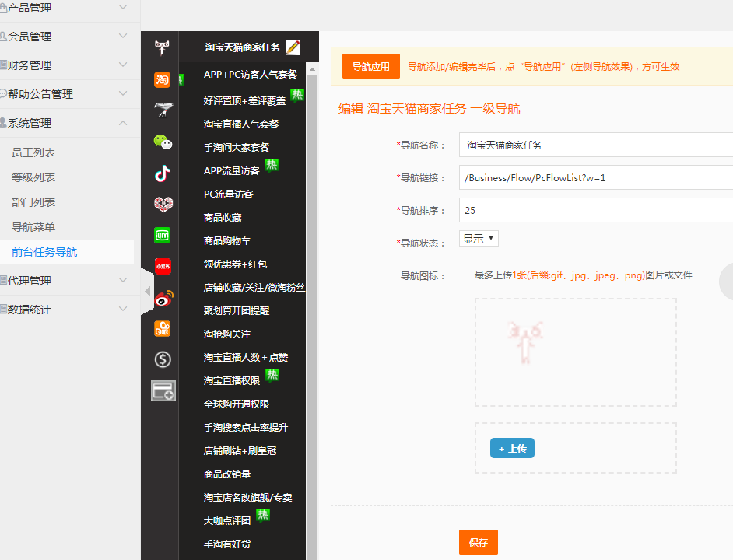Select 员工列表 in the sidebar

tap(33, 152)
